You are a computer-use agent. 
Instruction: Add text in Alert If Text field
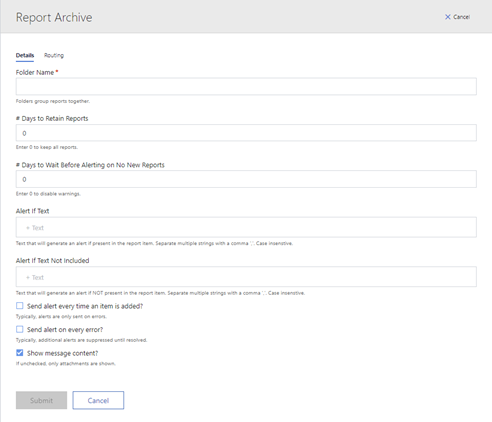point(246,227)
